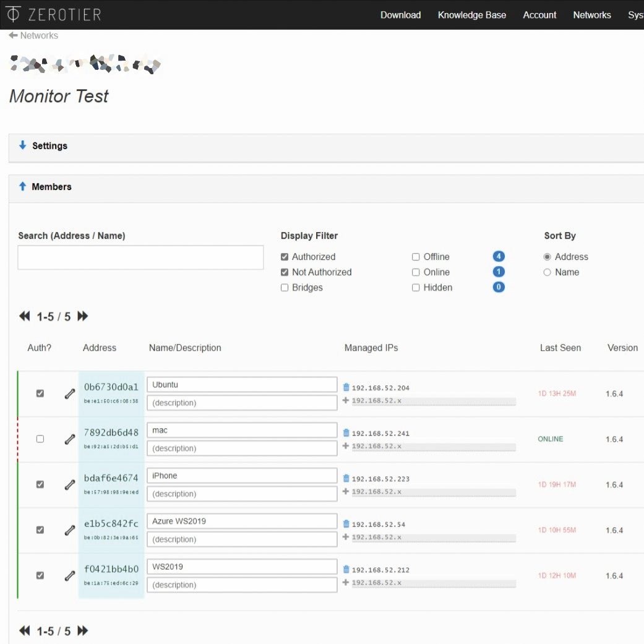Click the Ubuntu name field
644x644 pixels.
(x=242, y=384)
